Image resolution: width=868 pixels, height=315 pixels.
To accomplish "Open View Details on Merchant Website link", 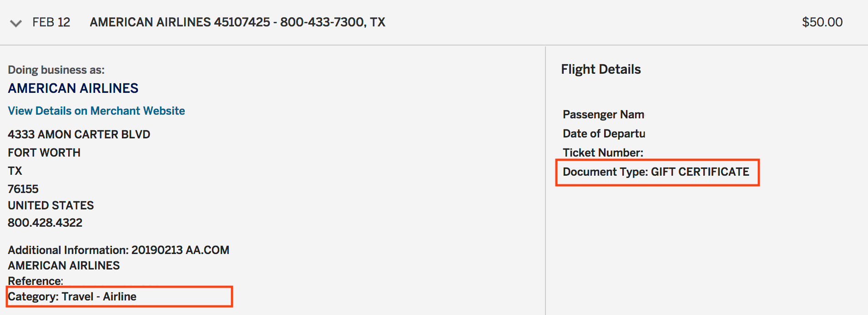I will 96,111.
